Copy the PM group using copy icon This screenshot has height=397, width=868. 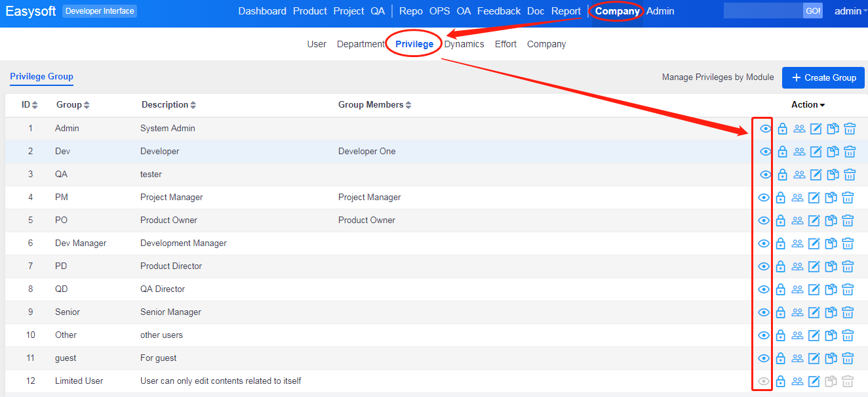point(831,198)
